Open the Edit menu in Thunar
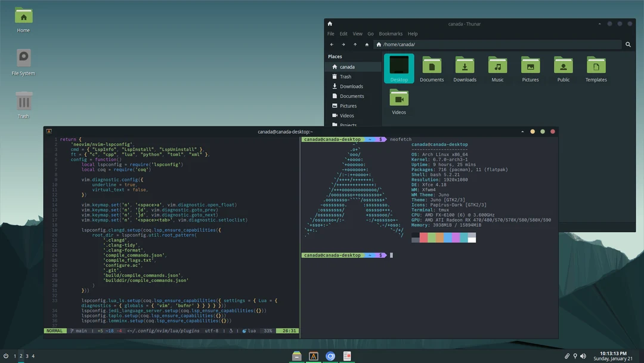This screenshot has width=644, height=363. pyautogui.click(x=343, y=33)
